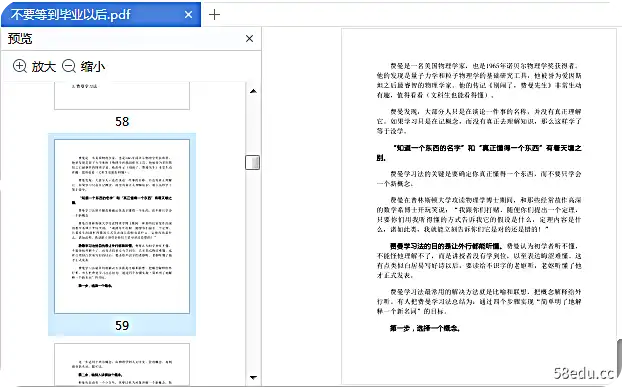Click the preview scrollbar up arrow
This screenshot has height=387, width=622.
(x=253, y=91)
